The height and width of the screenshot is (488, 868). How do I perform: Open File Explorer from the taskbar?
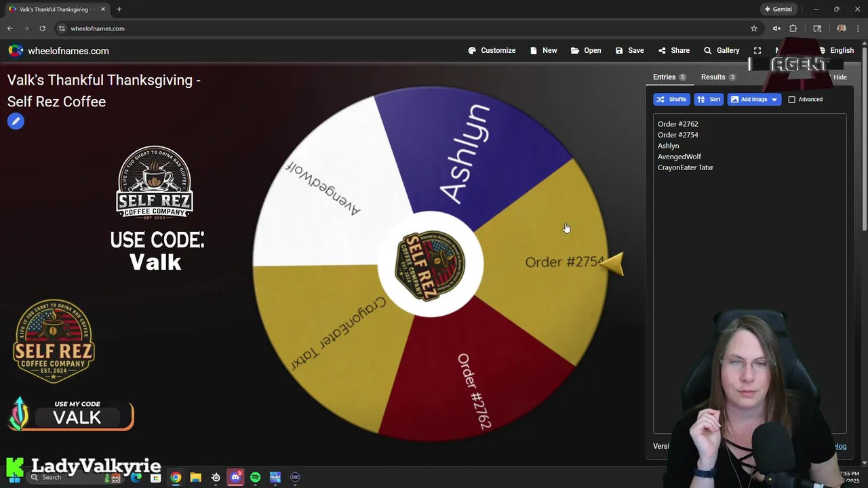click(x=195, y=477)
